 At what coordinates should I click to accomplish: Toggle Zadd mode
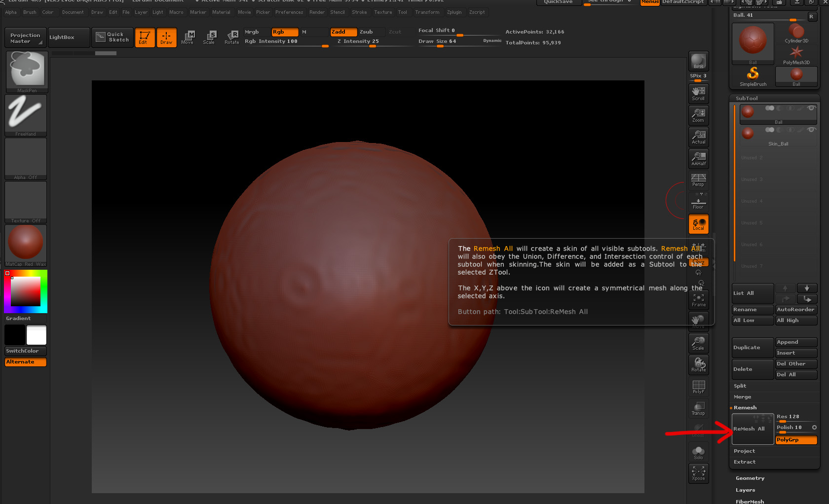[343, 32]
